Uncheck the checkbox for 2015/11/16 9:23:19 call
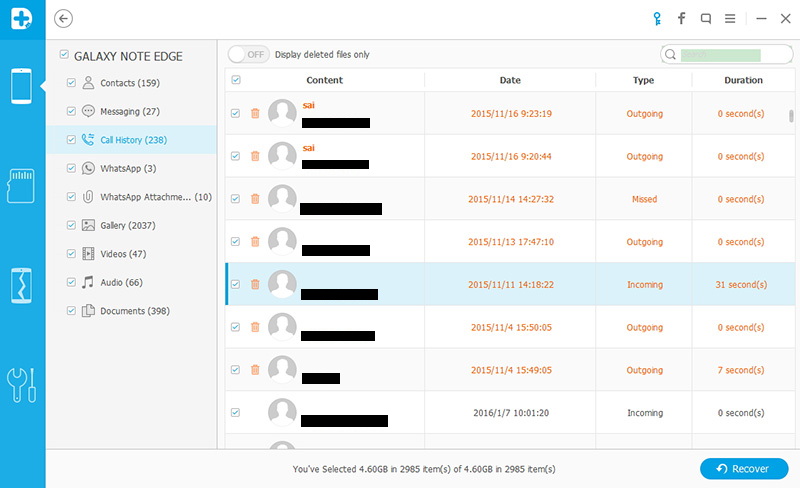 tap(235, 113)
